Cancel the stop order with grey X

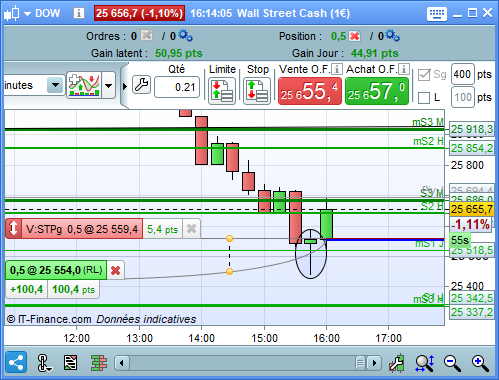click(191, 229)
